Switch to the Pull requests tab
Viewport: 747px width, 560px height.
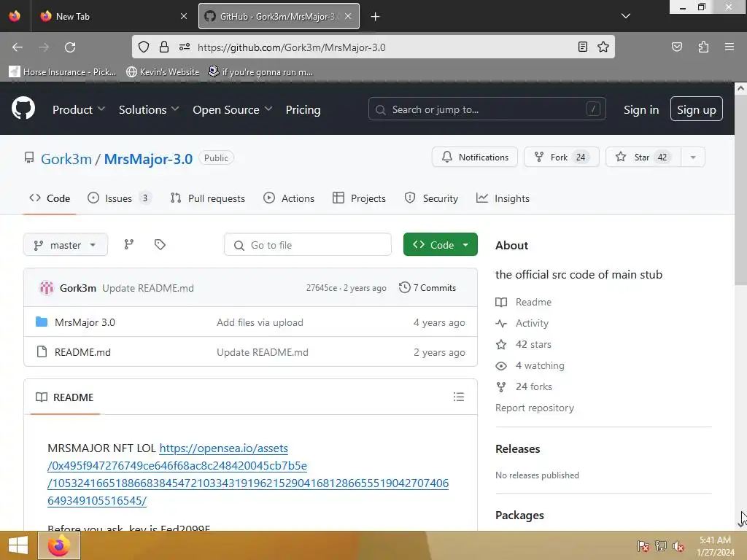(208, 198)
